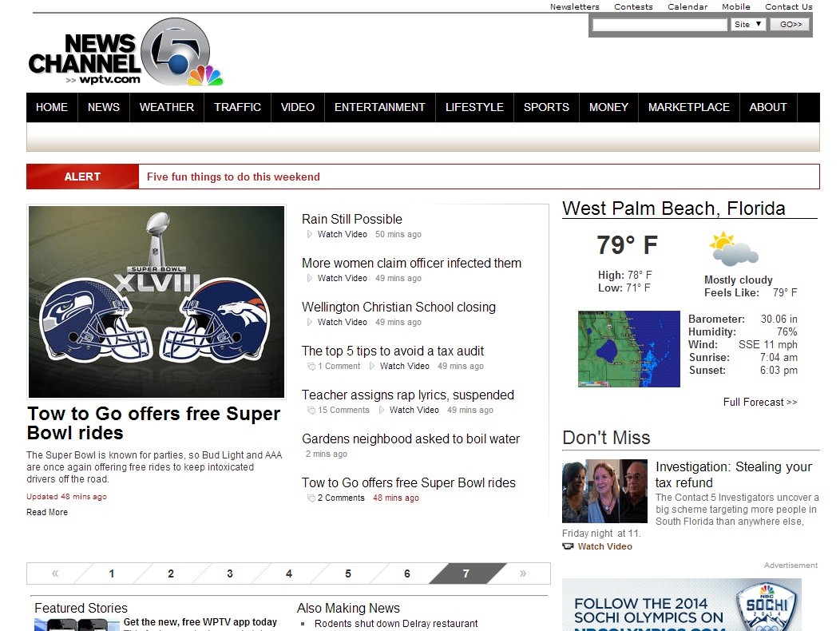
Task: Click bold headline Tow to Go offers free rides
Action: tap(154, 423)
